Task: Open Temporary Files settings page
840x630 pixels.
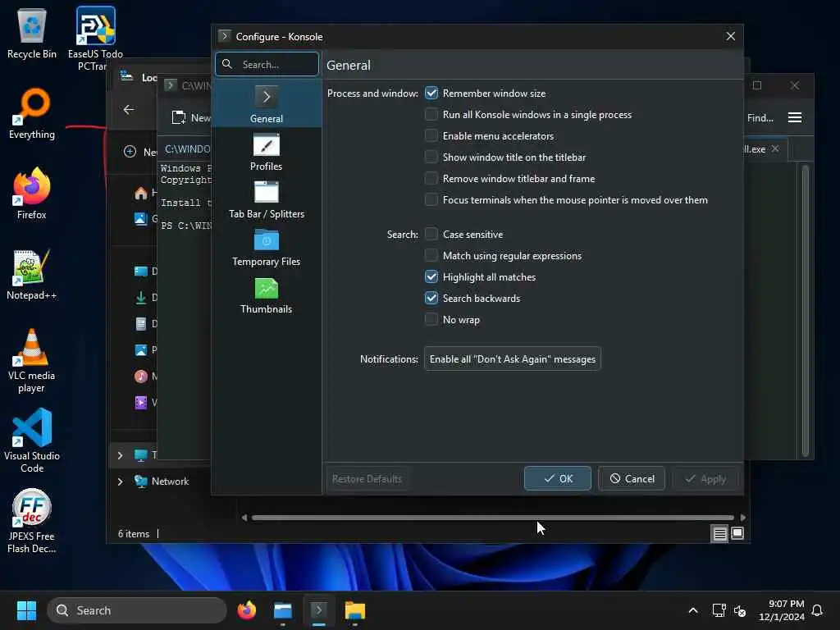Action: [x=267, y=248]
